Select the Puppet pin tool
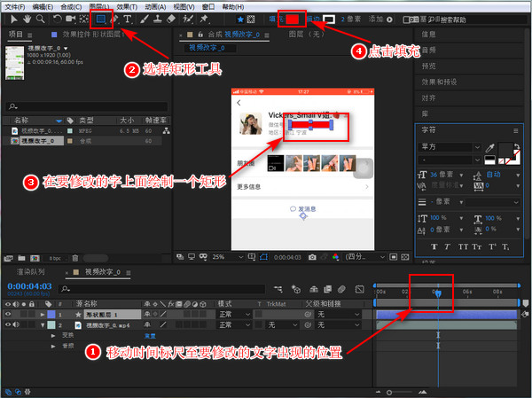This screenshot has width=532, height=398. click(x=204, y=19)
